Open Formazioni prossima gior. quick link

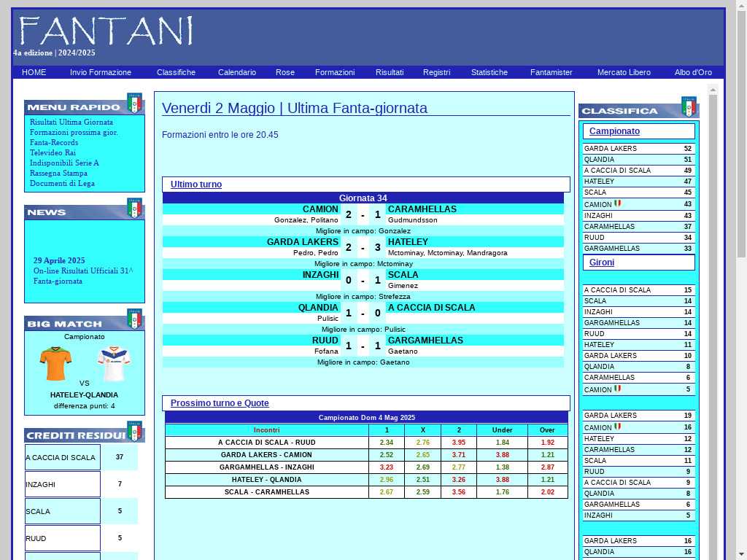74,133
